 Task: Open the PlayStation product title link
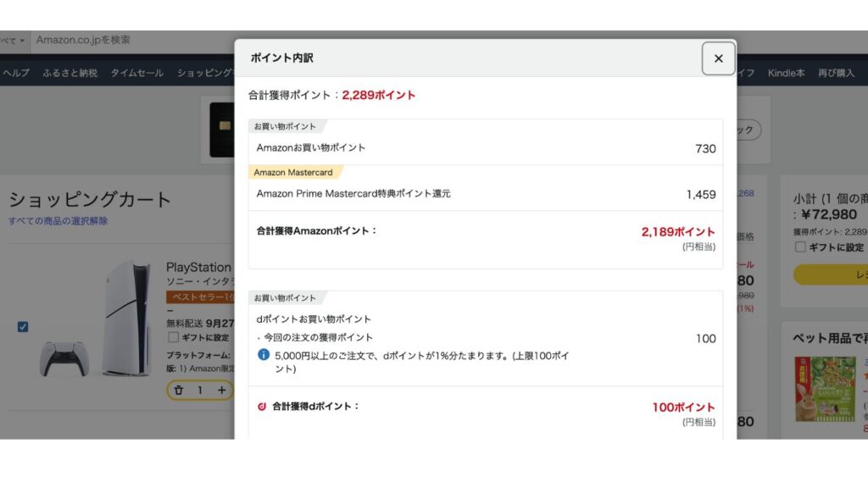pos(199,267)
